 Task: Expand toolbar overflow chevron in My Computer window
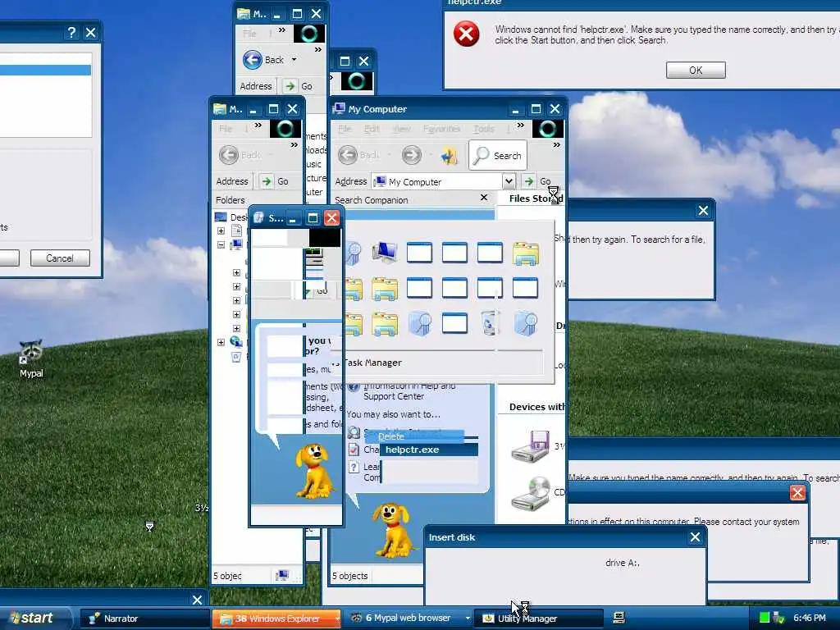coord(557,144)
